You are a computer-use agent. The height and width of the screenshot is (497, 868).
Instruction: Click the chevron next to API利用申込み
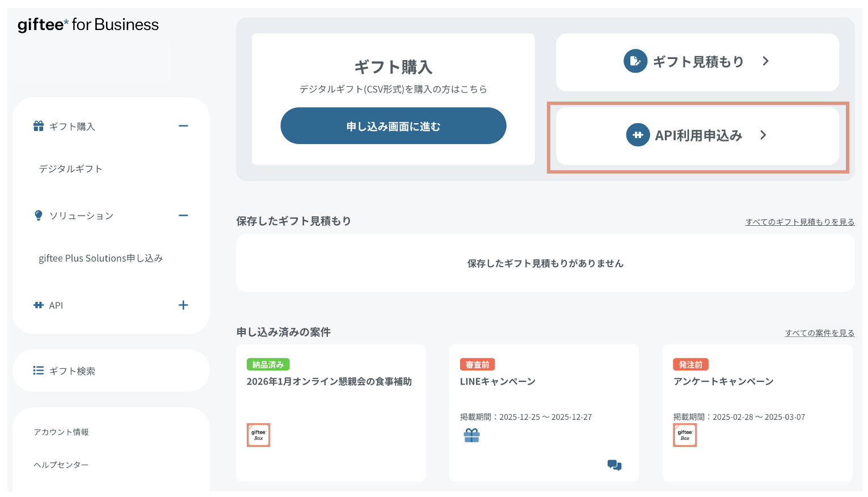763,135
